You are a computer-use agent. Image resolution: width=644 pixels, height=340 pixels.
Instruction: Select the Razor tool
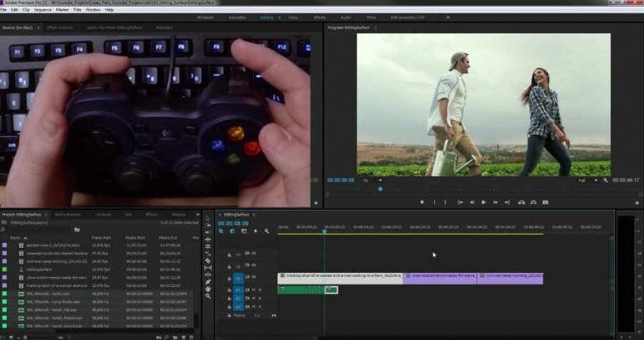[207, 260]
